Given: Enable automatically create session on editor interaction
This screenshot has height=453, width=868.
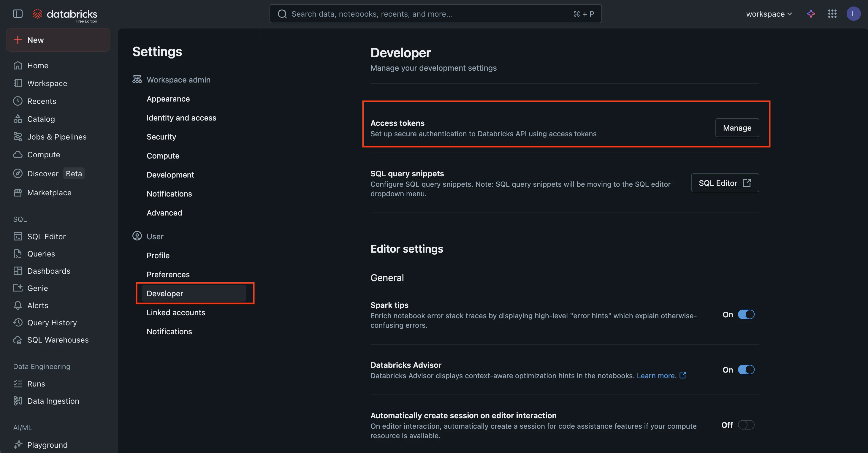Looking at the screenshot, I should coord(746,425).
